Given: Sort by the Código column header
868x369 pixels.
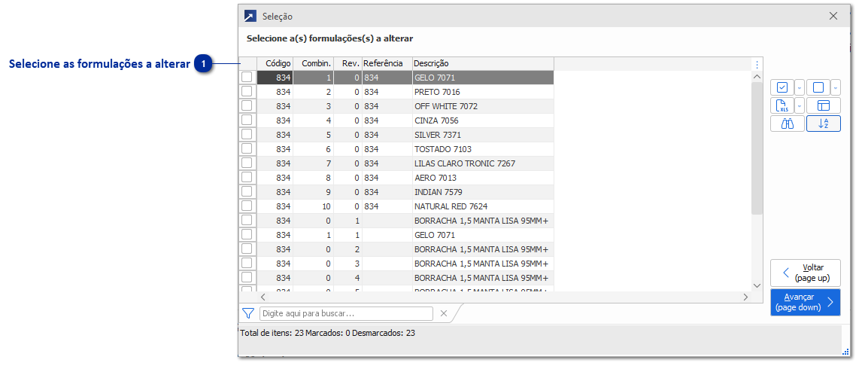Looking at the screenshot, I should (278, 63).
